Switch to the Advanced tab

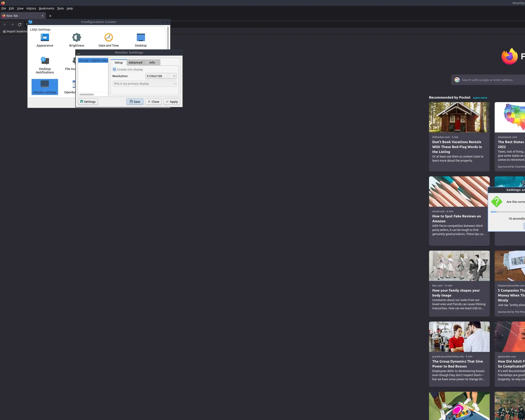point(135,63)
